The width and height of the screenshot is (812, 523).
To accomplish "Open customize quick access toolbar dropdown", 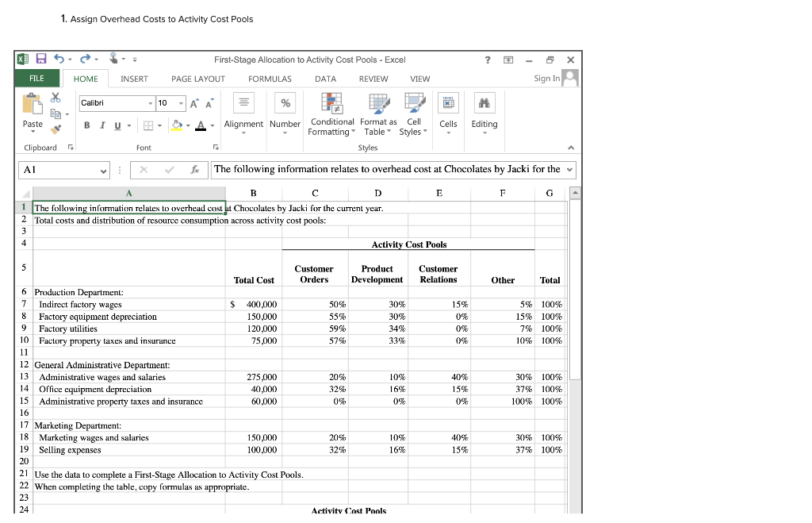I will [135, 60].
